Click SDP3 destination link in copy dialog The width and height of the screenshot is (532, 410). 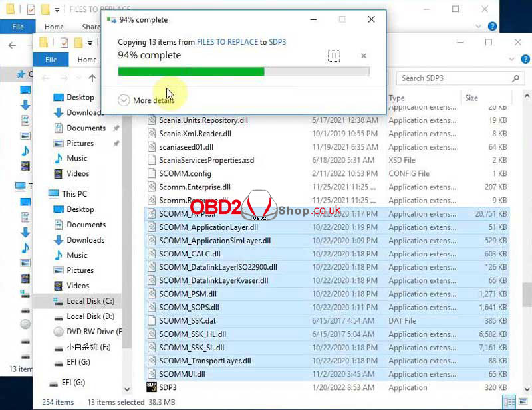pyautogui.click(x=277, y=42)
